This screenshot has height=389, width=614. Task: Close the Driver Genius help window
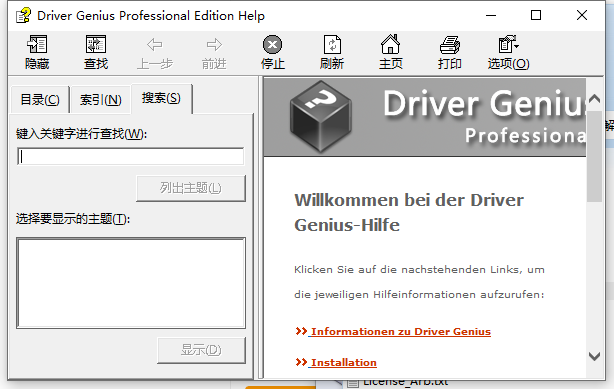pyautogui.click(x=582, y=15)
